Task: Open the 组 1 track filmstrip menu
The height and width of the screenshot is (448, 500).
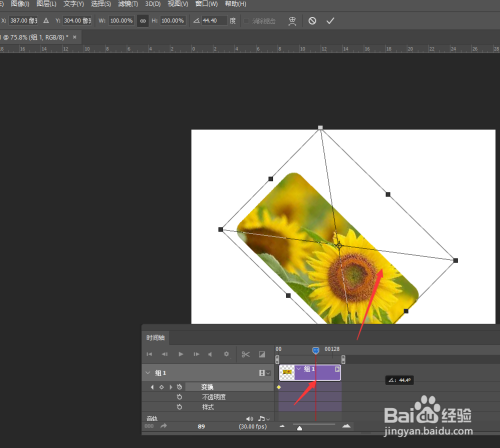Action: 265,373
